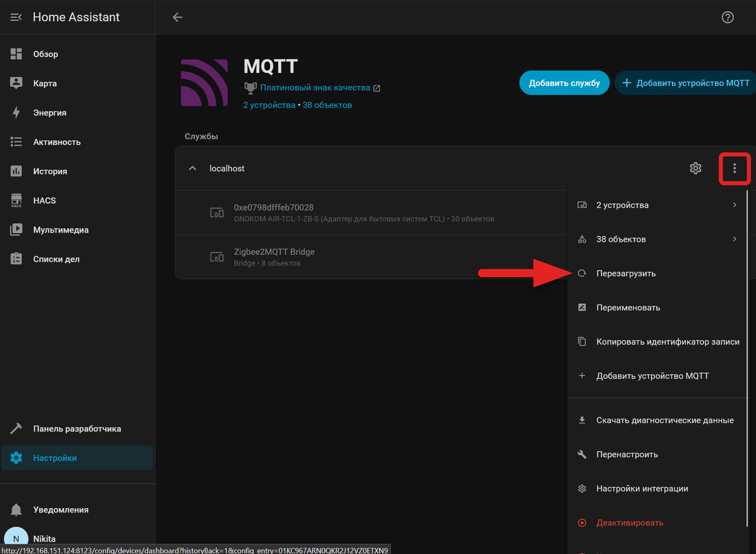Open Настройки интеграции menu entry
Viewport: 756px width, 554px height.
[x=657, y=489]
